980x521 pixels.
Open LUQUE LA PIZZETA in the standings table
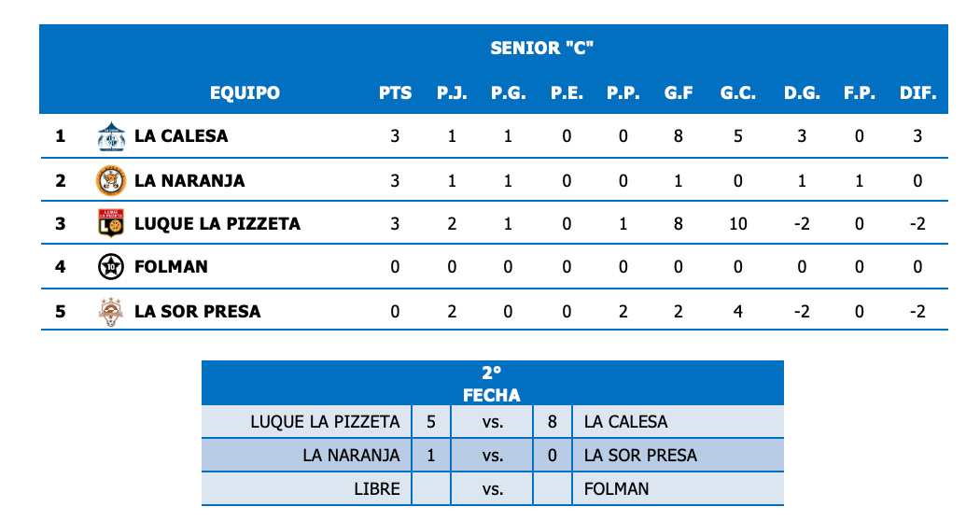(217, 223)
